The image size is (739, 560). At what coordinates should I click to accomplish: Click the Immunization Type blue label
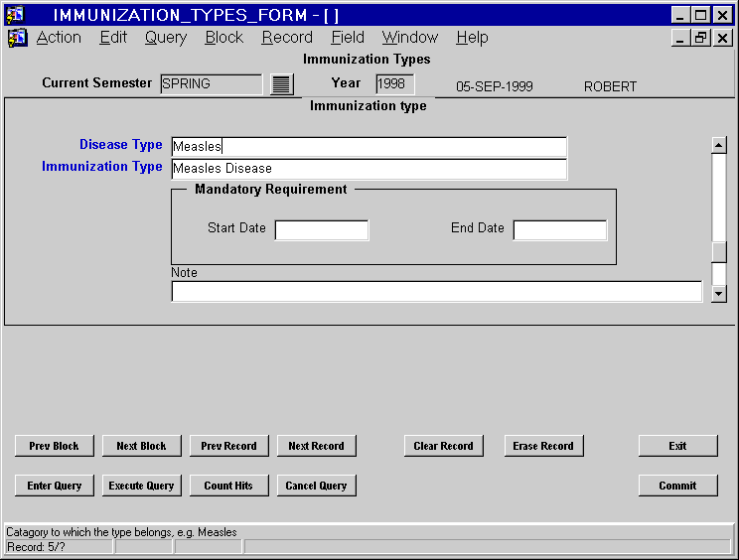tap(101, 166)
